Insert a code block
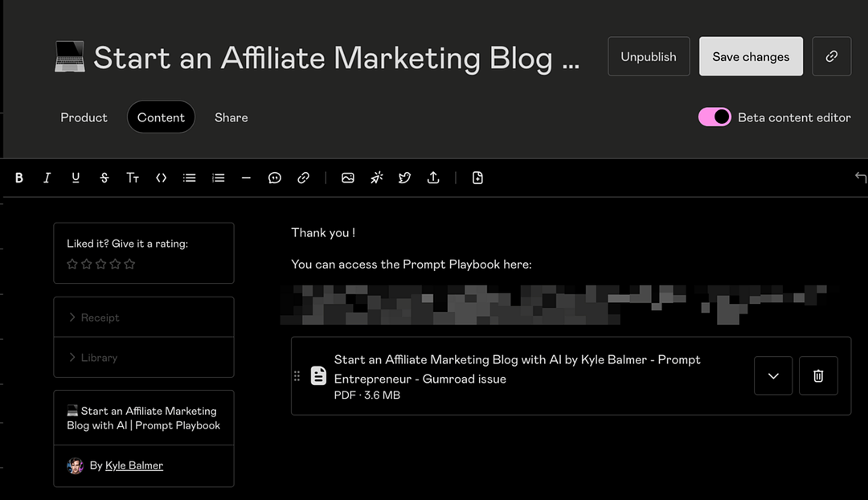 pos(161,178)
